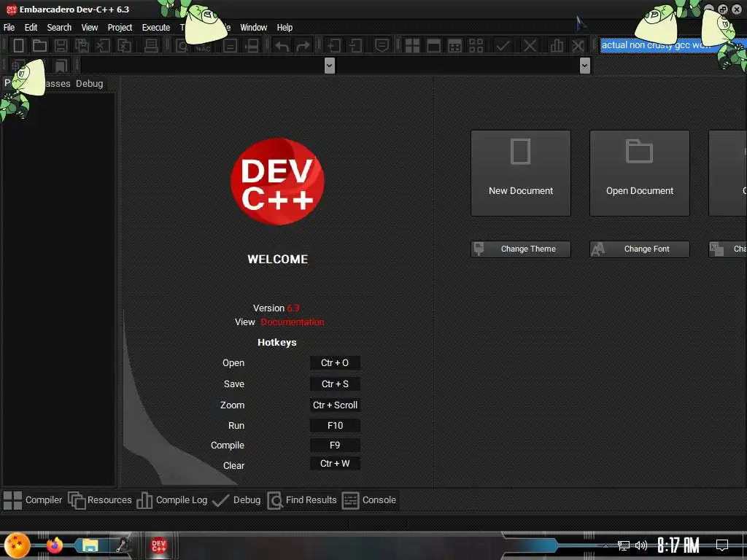Image resolution: width=747 pixels, height=560 pixels.
Task: Click the 'Ctr + Scroll' hotkey label
Action: coord(335,405)
